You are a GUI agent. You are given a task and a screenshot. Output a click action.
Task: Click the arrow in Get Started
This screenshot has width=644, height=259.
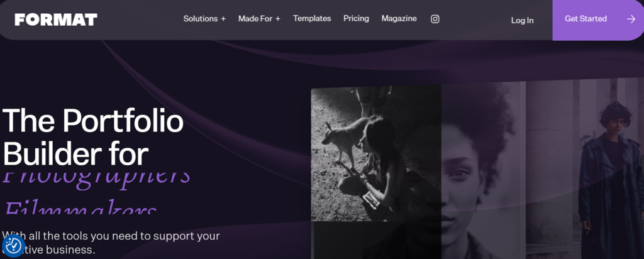[x=631, y=19]
